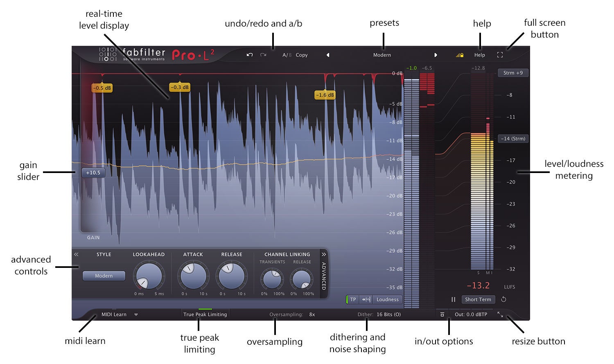The image size is (614, 364).
Task: Switch metering to Loudness
Action: pos(387,299)
